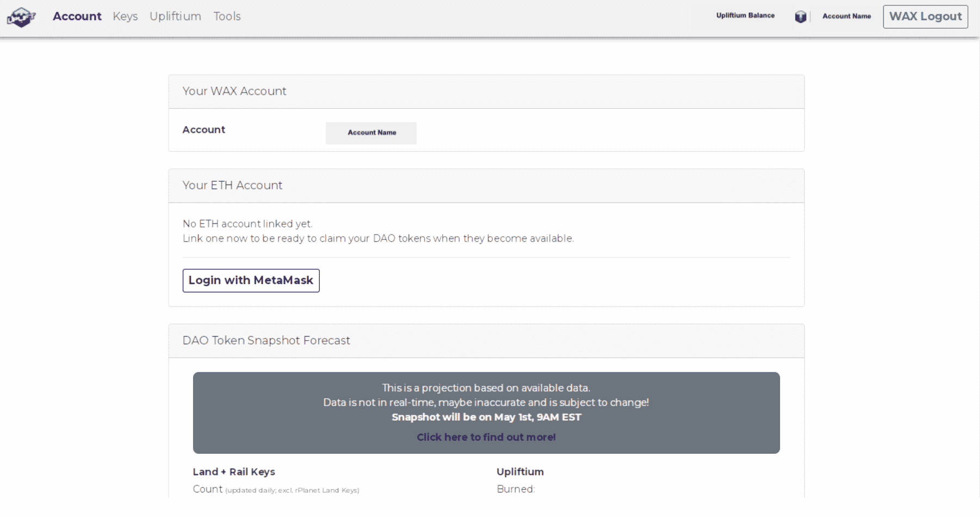The image size is (980, 517).
Task: Open the Tools nav item
Action: [227, 16]
